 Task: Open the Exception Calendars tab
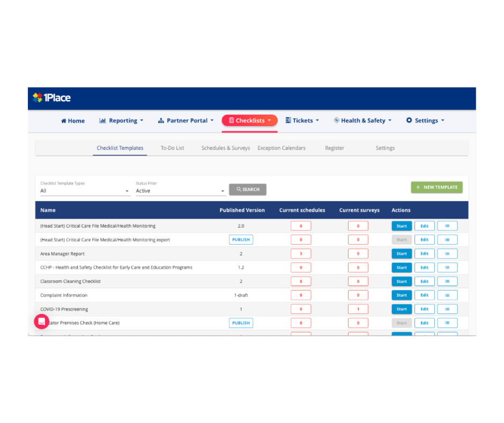(x=281, y=148)
